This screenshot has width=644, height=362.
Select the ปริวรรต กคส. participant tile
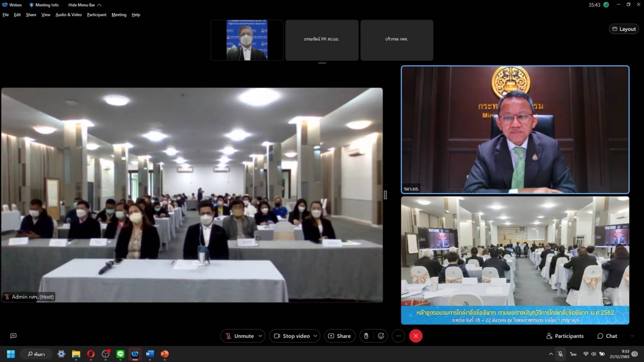[x=397, y=40]
